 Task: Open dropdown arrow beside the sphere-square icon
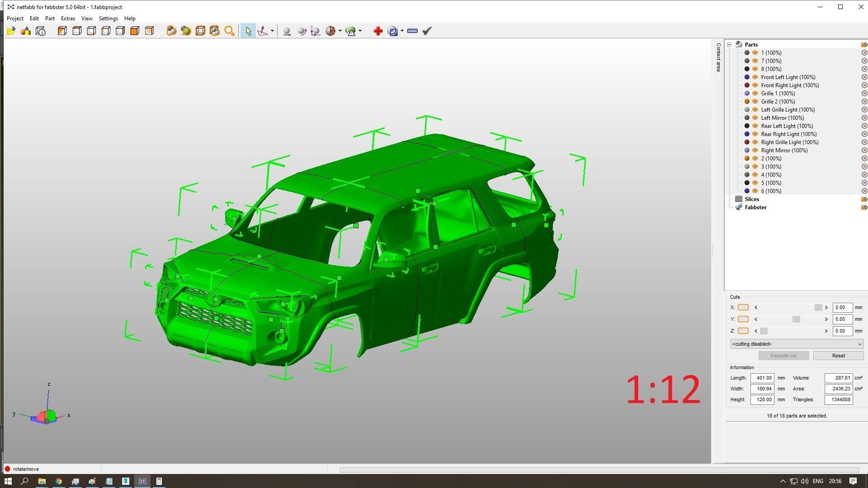[402, 31]
